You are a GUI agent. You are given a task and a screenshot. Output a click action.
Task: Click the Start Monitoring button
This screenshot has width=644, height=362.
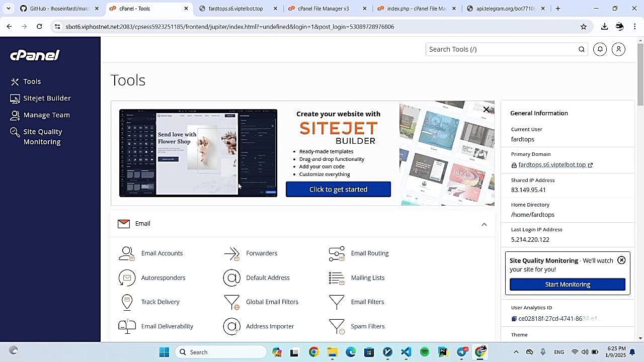tap(568, 285)
